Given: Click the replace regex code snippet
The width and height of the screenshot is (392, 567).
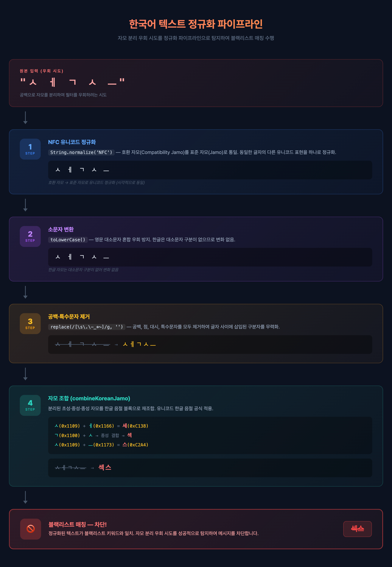Looking at the screenshot, I should click(x=86, y=327).
